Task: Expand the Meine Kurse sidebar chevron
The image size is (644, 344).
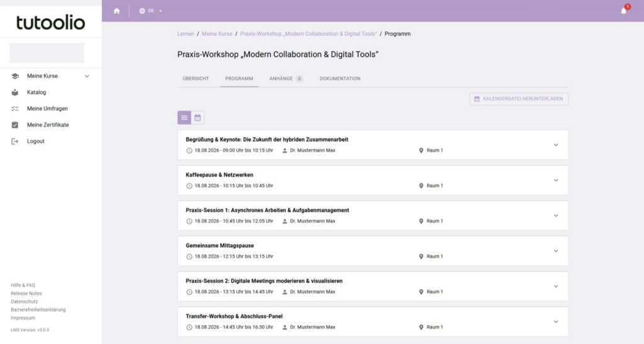Action: click(x=87, y=76)
